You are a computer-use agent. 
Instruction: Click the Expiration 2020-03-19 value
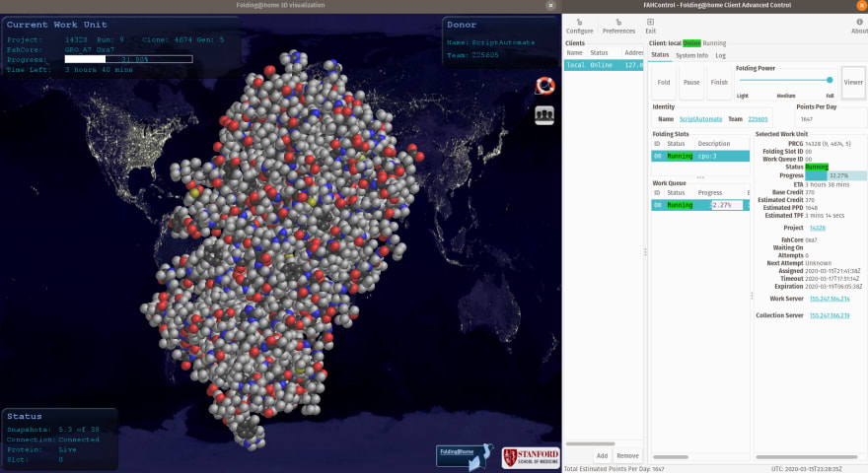[x=833, y=287]
